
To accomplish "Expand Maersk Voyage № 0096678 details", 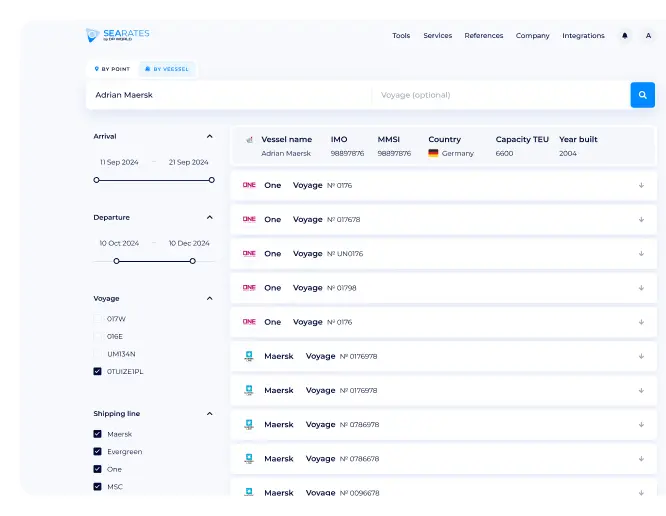I will pos(641,493).
